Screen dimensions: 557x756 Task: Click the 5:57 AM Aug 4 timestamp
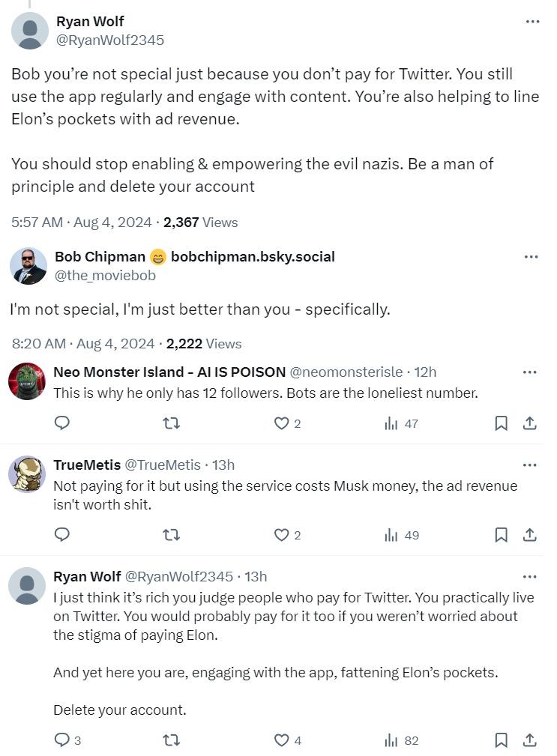tap(82, 223)
